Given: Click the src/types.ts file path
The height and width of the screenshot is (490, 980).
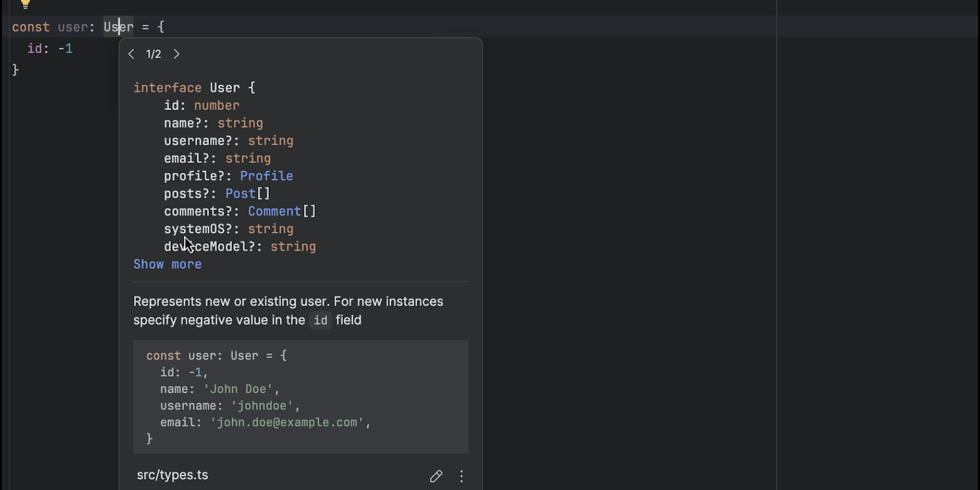Looking at the screenshot, I should pyautogui.click(x=173, y=475).
